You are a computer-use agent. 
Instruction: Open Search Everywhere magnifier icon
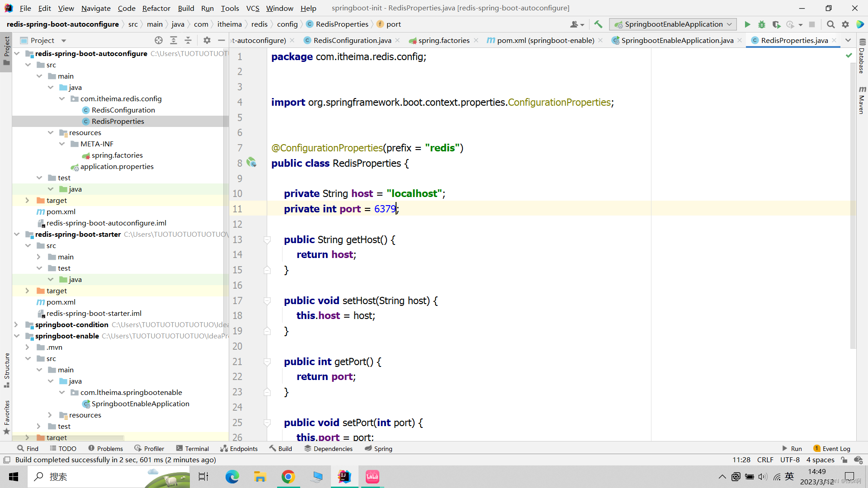pyautogui.click(x=830, y=24)
